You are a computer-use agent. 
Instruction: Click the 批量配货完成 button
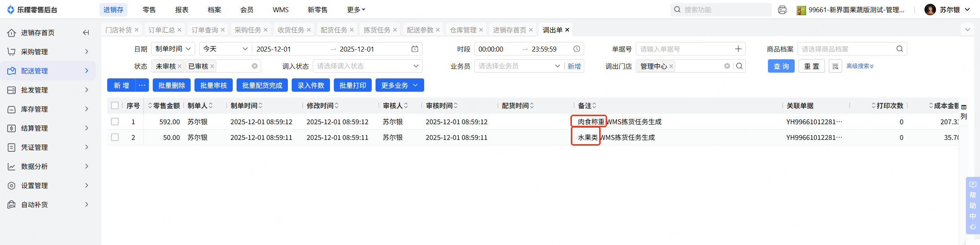point(262,85)
